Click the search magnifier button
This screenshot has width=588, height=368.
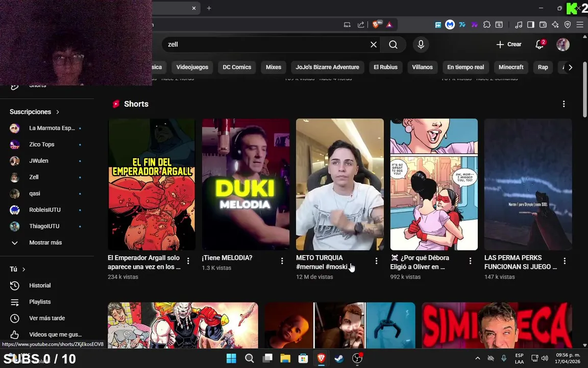[x=393, y=44]
